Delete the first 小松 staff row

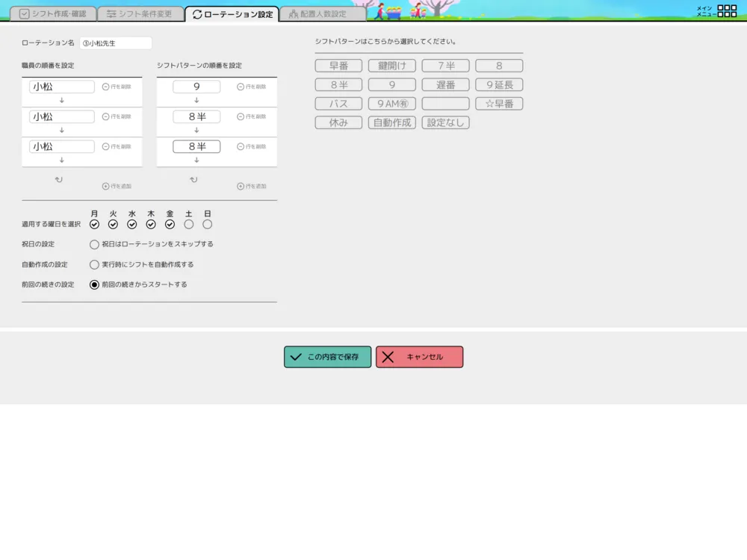[117, 87]
